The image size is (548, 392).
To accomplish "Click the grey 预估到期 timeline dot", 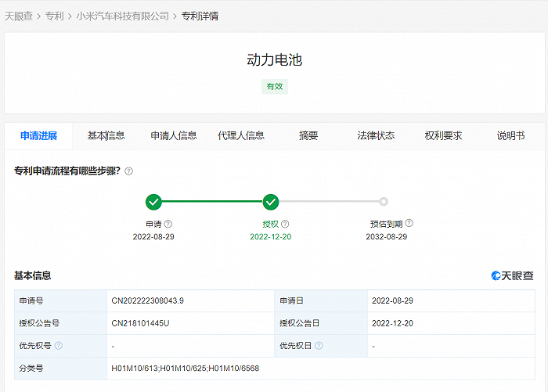I will pos(384,202).
